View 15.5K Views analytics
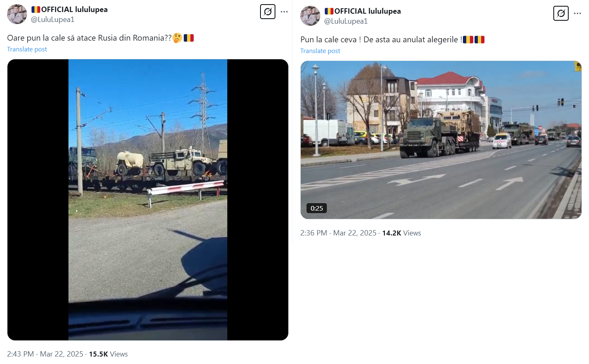The height and width of the screenshot is (364, 589). [x=108, y=354]
